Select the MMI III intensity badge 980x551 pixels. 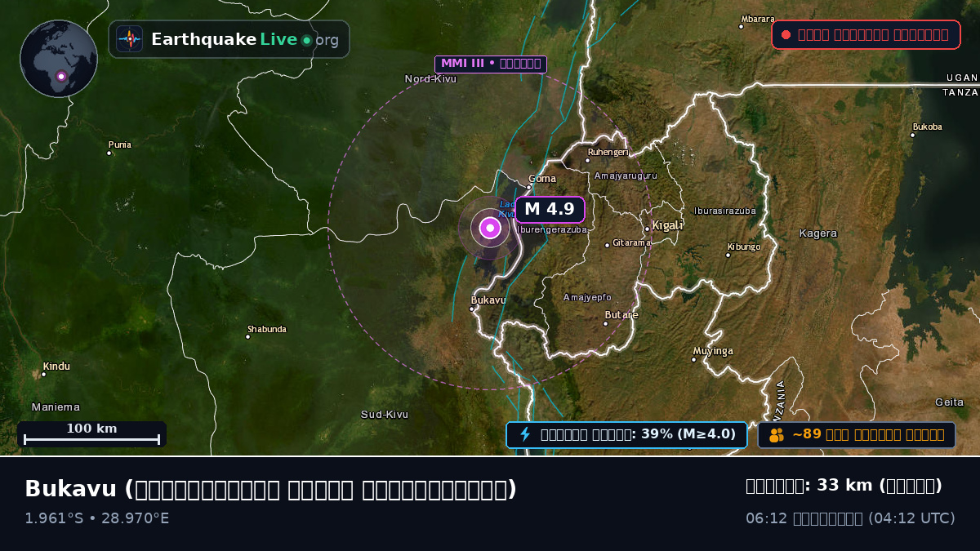(491, 64)
